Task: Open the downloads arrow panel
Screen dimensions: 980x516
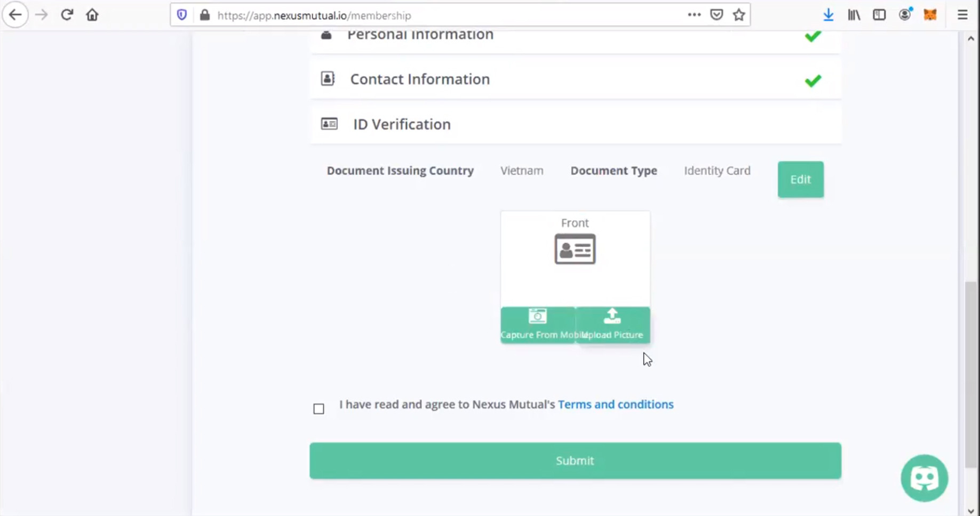Action: [x=828, y=15]
